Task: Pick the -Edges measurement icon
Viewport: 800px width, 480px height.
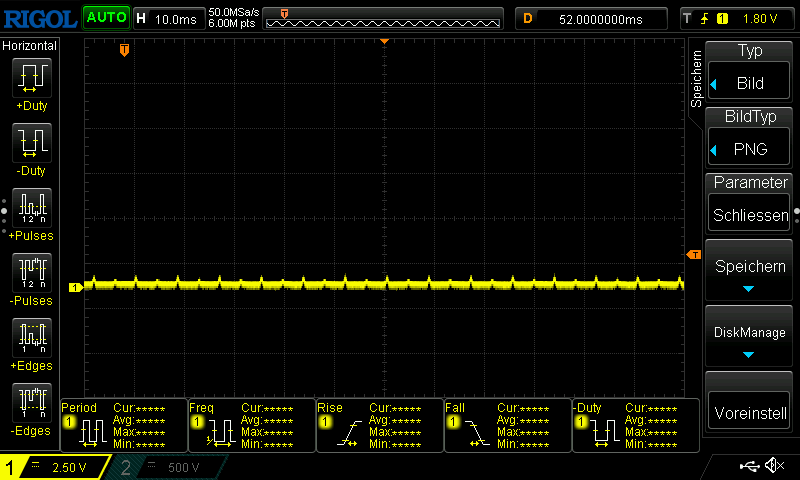Action: (x=30, y=403)
